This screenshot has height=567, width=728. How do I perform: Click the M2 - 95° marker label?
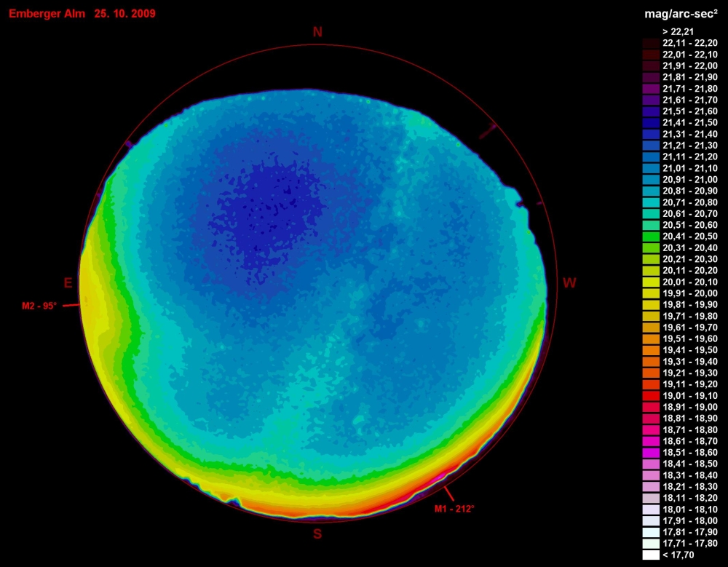(39, 306)
